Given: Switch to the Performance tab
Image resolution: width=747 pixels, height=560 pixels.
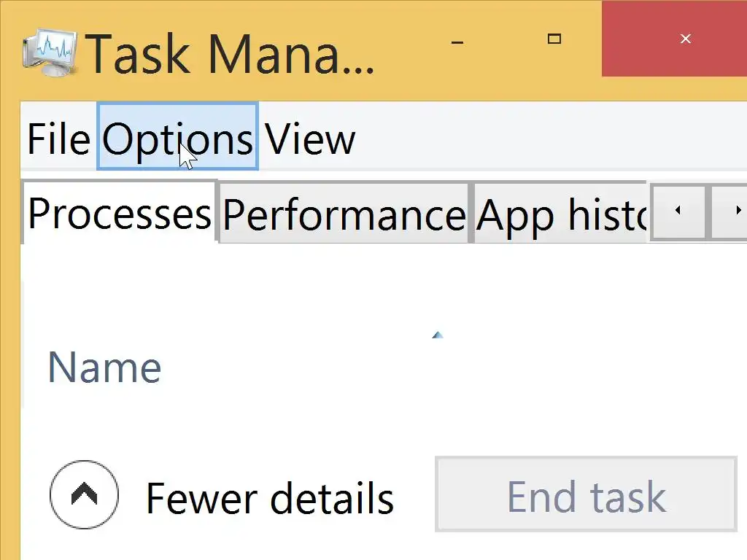Looking at the screenshot, I should tap(344, 214).
